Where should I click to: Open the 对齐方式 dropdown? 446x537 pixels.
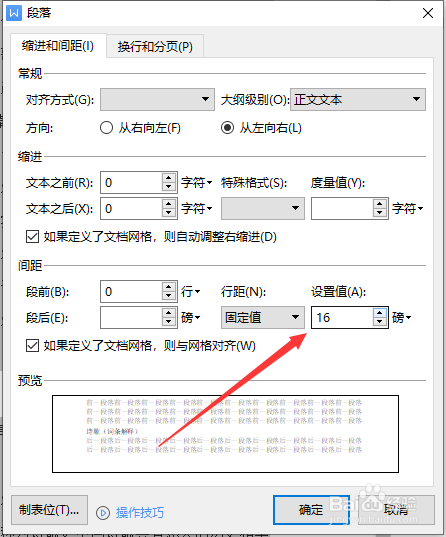click(158, 99)
